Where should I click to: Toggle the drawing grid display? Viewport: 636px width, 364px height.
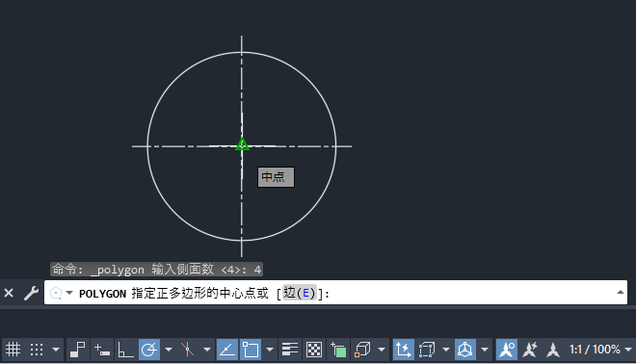[13, 349]
